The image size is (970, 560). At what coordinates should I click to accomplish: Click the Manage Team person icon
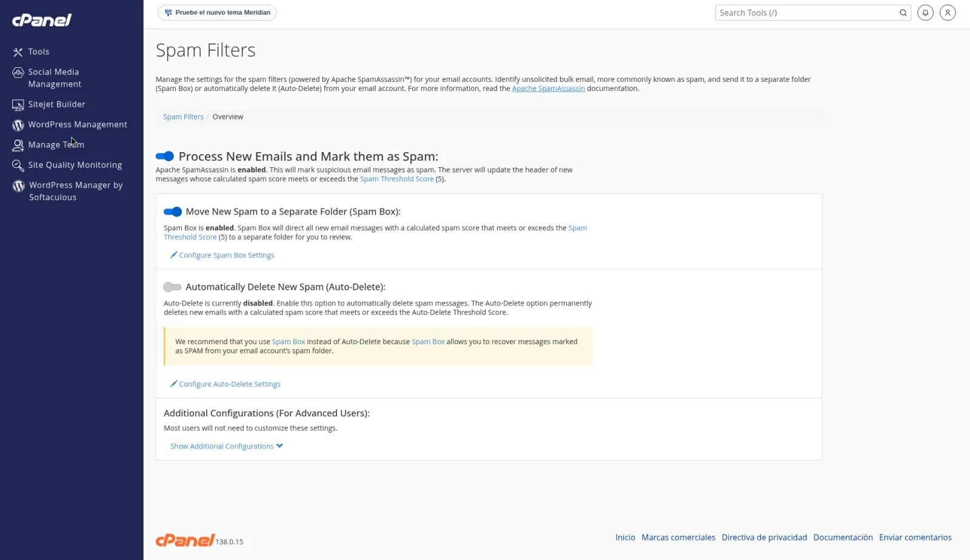[x=18, y=145]
